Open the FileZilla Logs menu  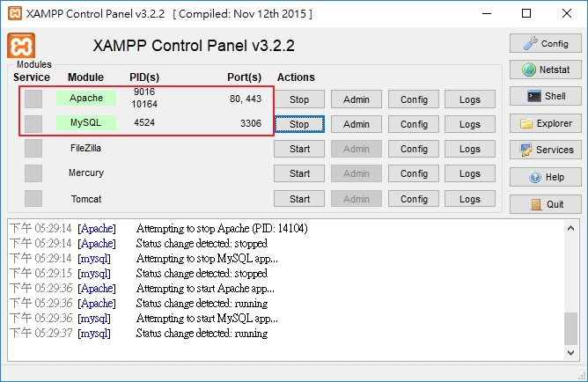click(470, 149)
